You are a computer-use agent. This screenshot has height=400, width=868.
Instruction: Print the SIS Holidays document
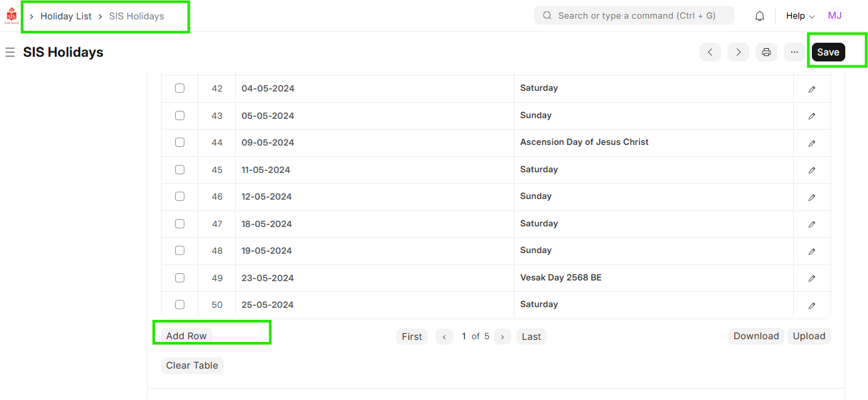click(766, 52)
